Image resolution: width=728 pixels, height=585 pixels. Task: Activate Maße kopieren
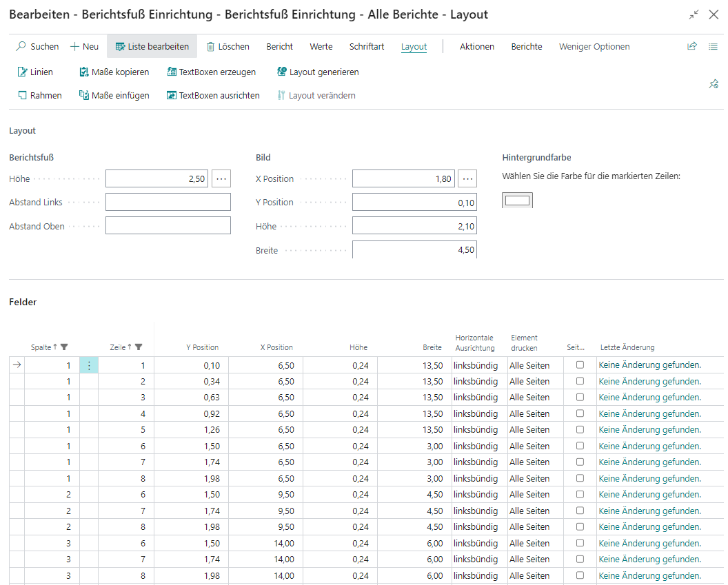click(114, 71)
